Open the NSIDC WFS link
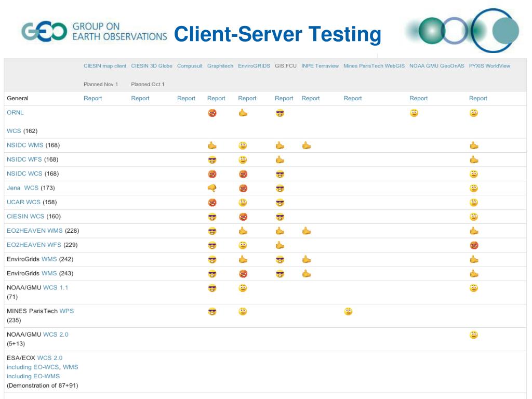532x399 pixels. tap(24, 159)
